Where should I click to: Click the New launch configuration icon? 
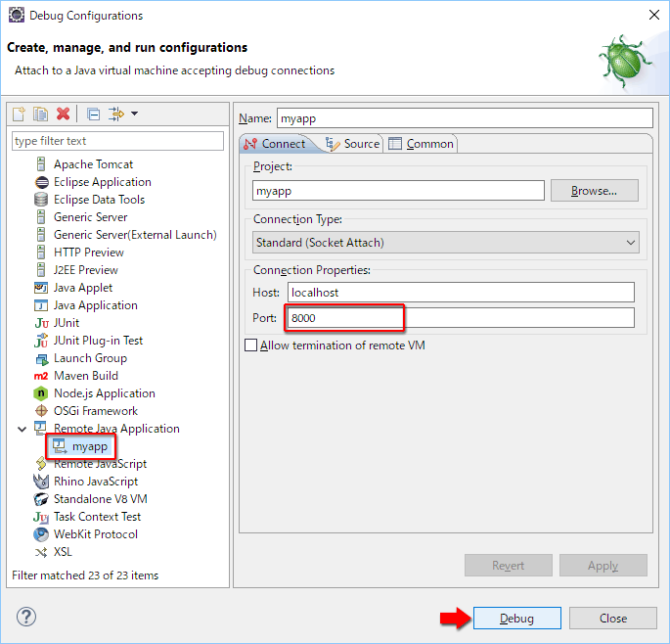click(x=19, y=114)
